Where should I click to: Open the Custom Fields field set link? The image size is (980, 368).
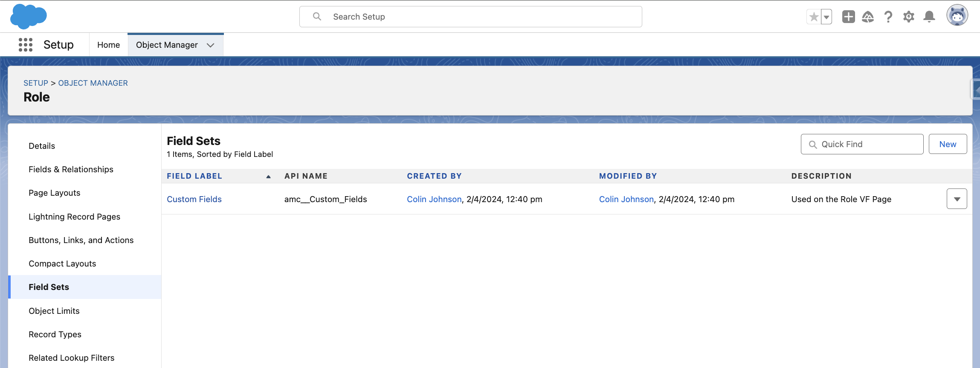pyautogui.click(x=194, y=199)
